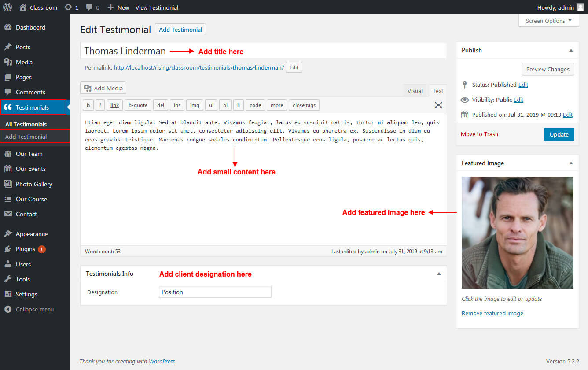Switch to the Visual editor tab
This screenshot has height=370, width=588.
tap(415, 91)
